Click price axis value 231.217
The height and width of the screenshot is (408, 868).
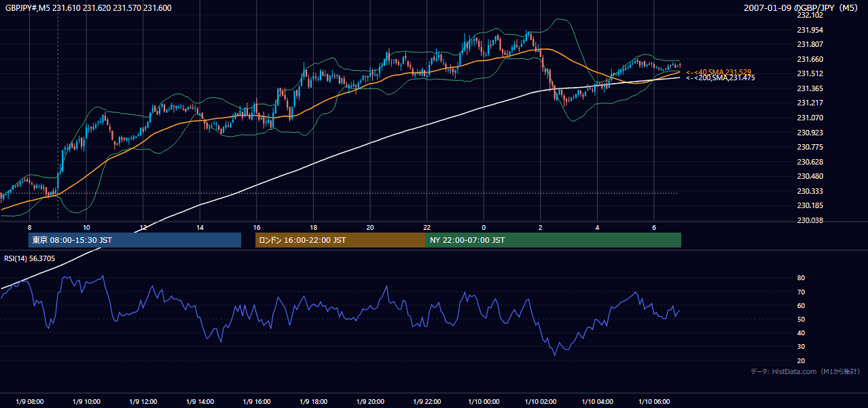coord(810,103)
